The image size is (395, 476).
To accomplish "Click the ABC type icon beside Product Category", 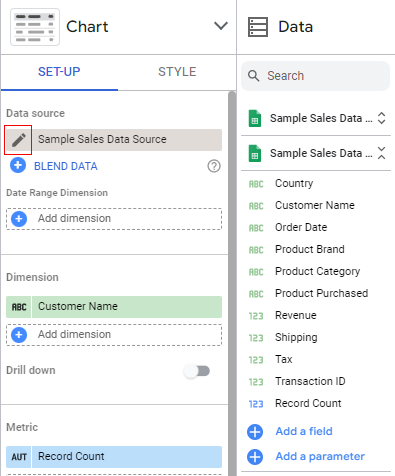I will 256,272.
